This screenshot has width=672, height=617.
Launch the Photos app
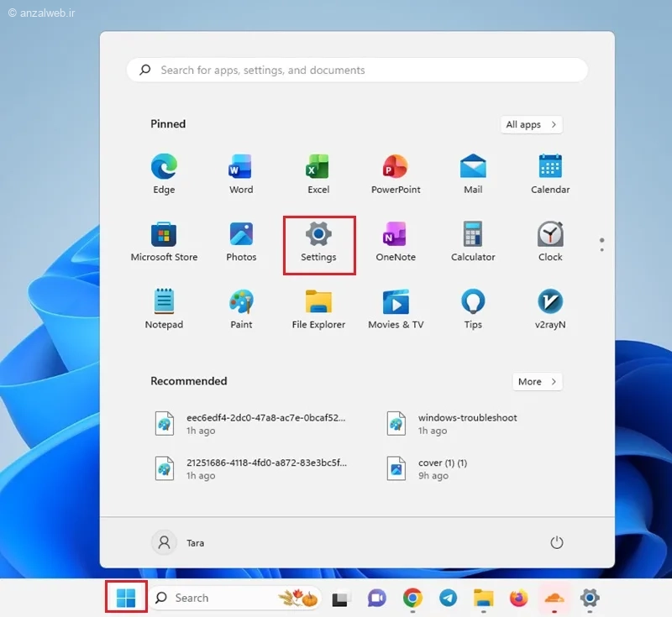tap(241, 242)
